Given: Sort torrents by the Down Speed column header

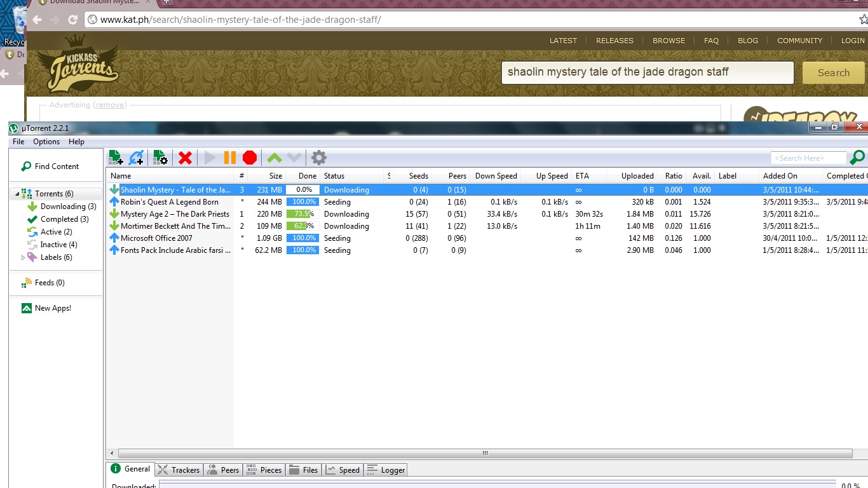Looking at the screenshot, I should pos(496,176).
